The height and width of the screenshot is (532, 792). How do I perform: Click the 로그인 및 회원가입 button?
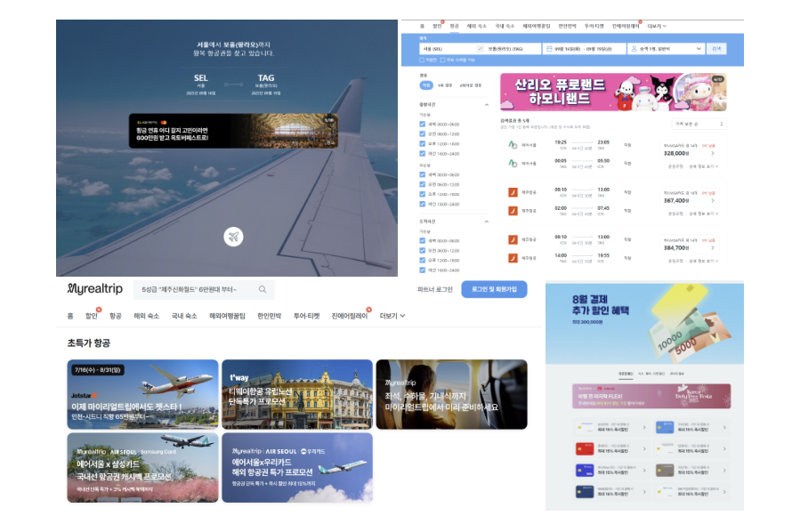(494, 289)
